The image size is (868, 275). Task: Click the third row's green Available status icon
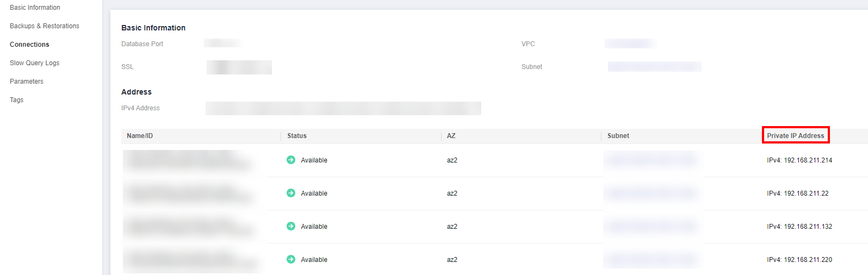pos(291,226)
